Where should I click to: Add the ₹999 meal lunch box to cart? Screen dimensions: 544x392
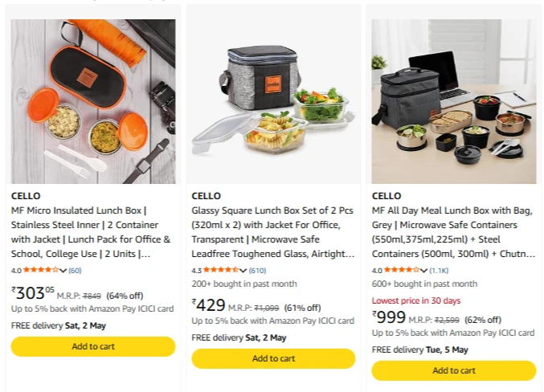click(x=453, y=370)
